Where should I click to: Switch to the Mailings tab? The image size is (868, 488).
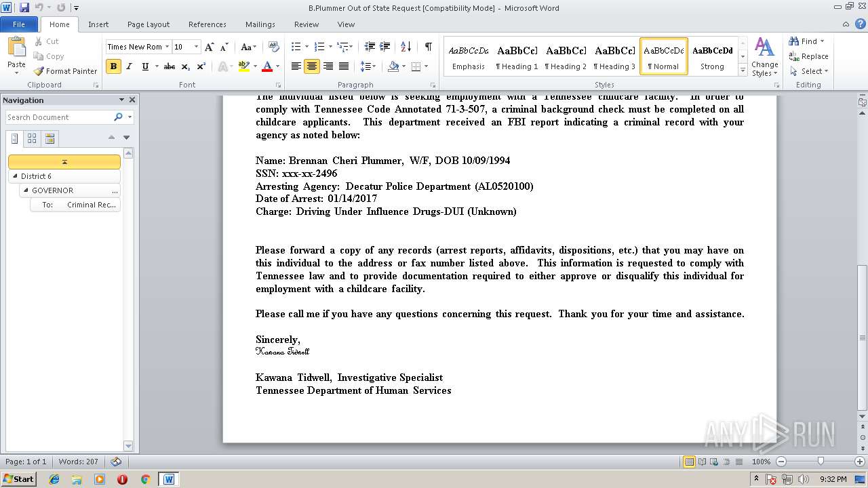(x=260, y=24)
